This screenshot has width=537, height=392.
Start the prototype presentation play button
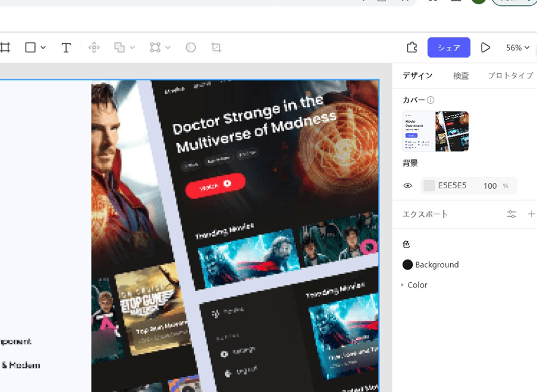[x=485, y=48]
